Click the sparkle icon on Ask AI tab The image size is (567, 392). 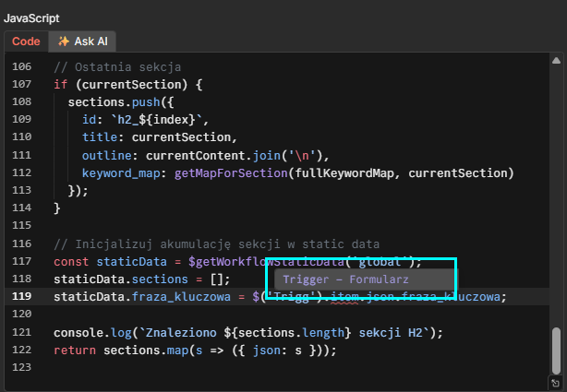[64, 42]
